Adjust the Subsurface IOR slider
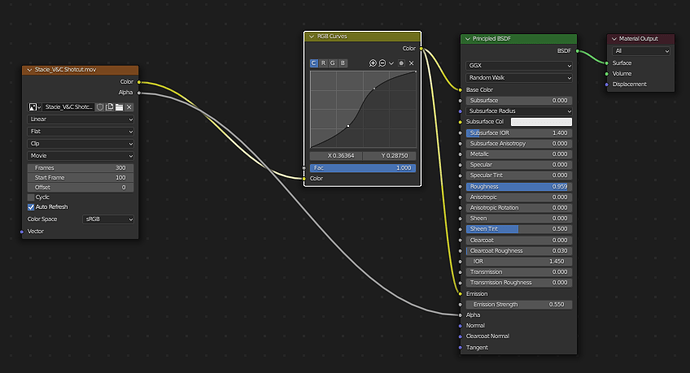 tap(519, 133)
